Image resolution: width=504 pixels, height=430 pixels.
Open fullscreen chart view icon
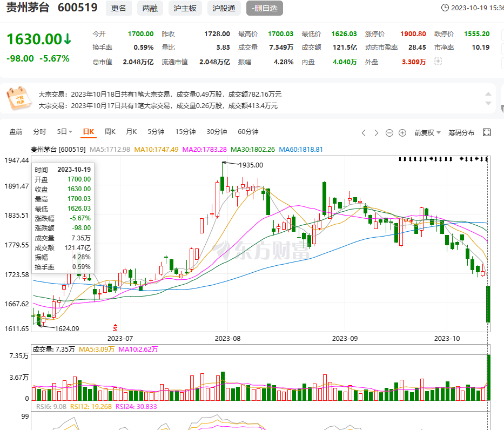pyautogui.click(x=487, y=132)
